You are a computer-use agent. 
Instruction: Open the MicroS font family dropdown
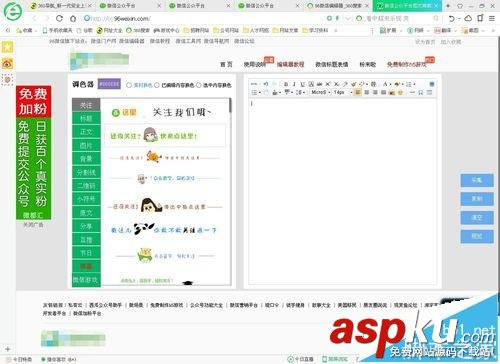pyautogui.click(x=320, y=92)
